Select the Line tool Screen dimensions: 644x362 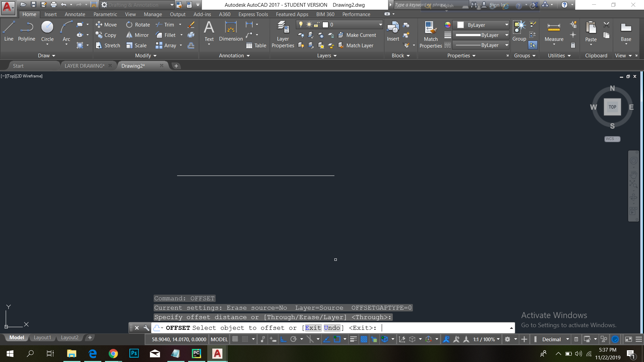(x=9, y=31)
